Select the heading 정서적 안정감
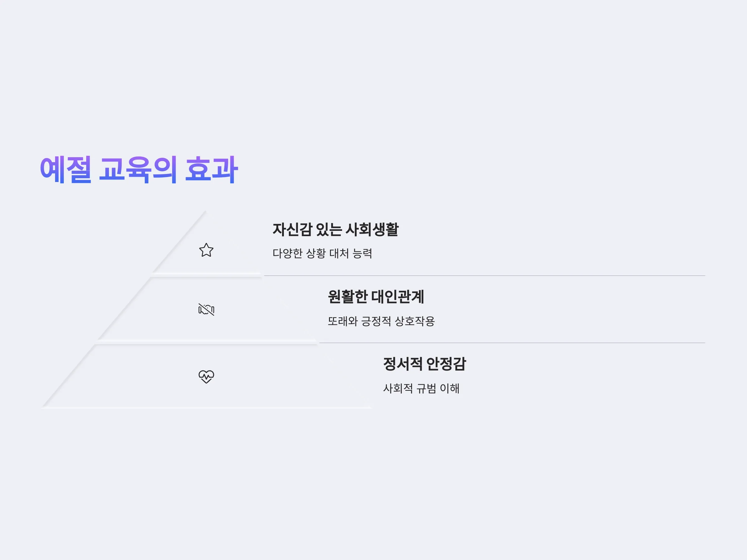Image resolution: width=747 pixels, height=560 pixels. [425, 364]
